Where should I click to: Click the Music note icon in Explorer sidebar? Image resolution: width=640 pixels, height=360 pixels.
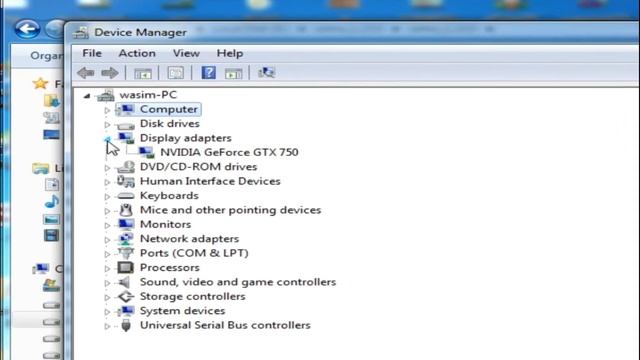click(52, 202)
